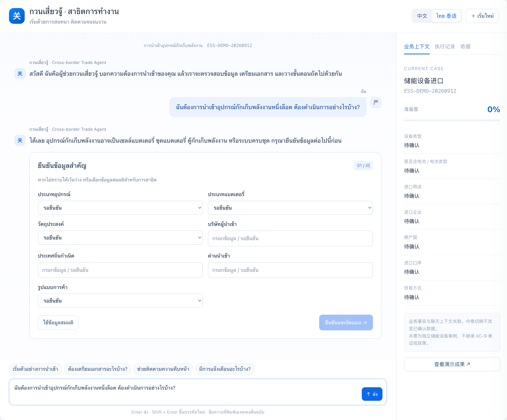Open the 依据 tab
Viewport: 507px width, 420px height.
pos(465,47)
